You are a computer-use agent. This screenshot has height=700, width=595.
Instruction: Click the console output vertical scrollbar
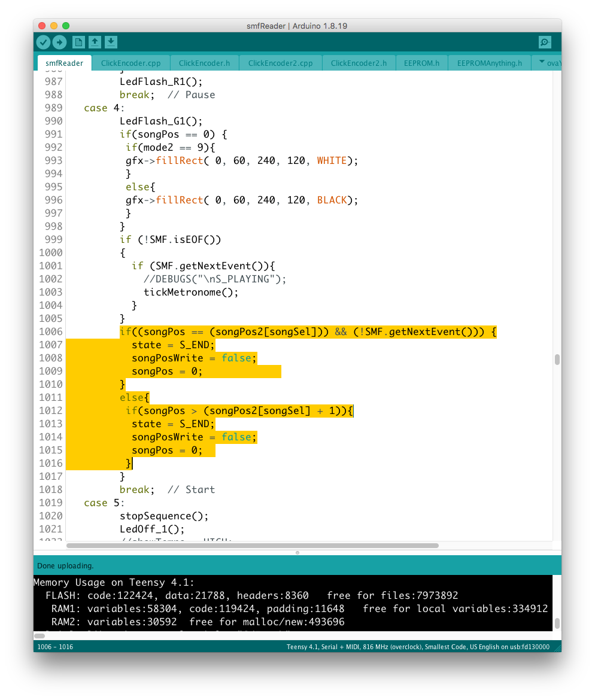[557, 623]
